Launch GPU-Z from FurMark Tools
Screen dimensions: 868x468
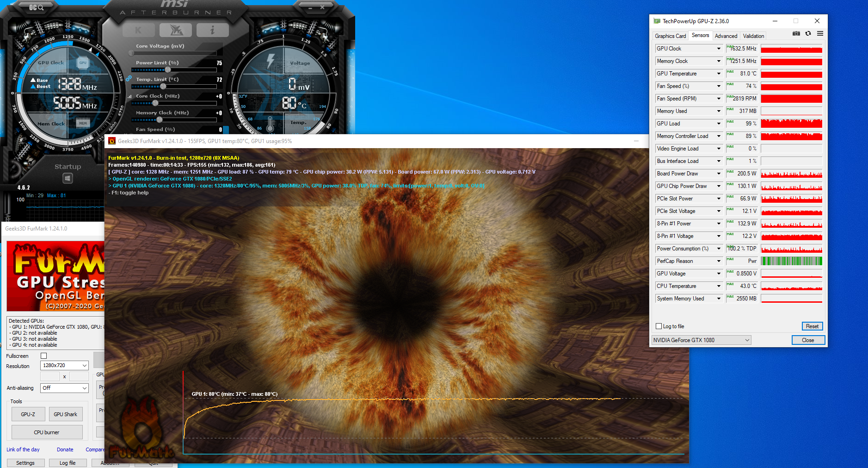(28, 414)
